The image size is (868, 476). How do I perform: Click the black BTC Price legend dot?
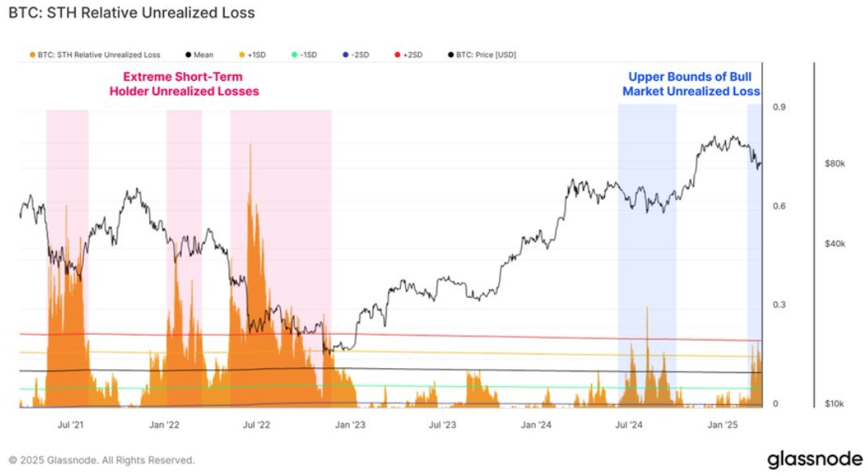(451, 55)
